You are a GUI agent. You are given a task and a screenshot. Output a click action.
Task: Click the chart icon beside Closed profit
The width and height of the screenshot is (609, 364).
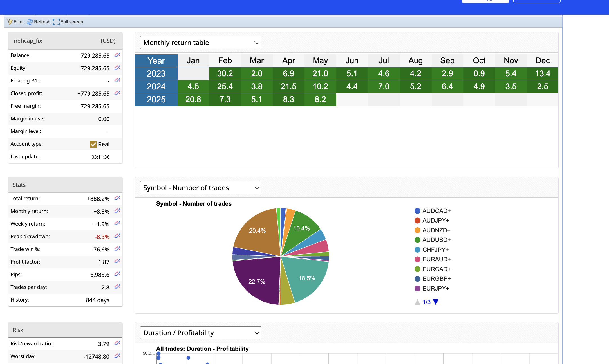pos(117,93)
